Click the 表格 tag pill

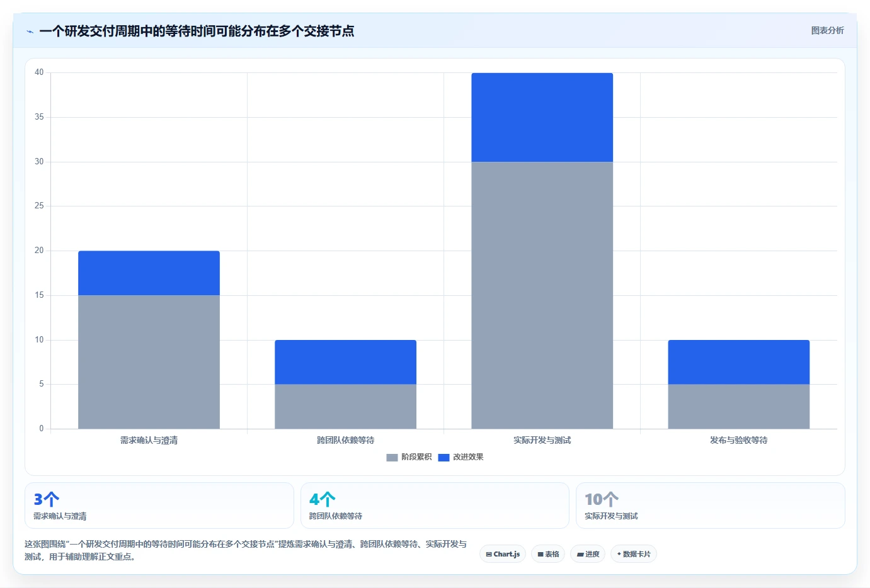point(548,554)
